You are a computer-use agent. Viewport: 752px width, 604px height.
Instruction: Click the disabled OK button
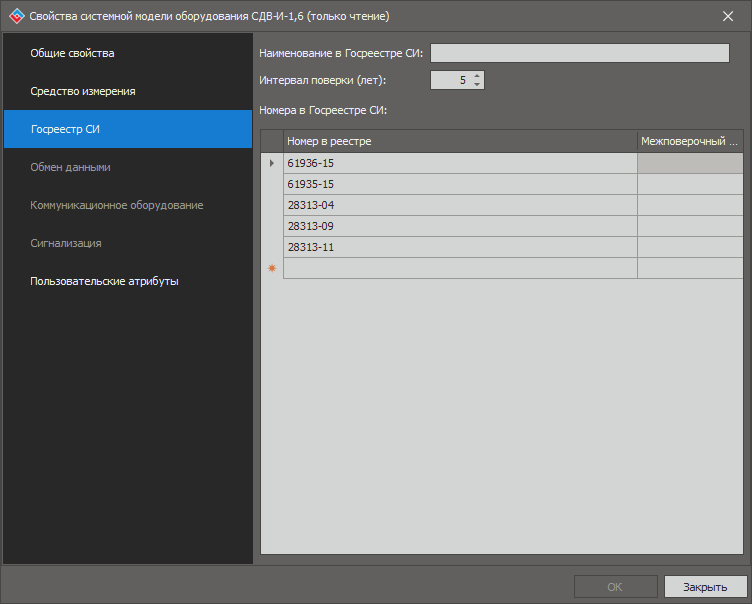click(x=615, y=587)
